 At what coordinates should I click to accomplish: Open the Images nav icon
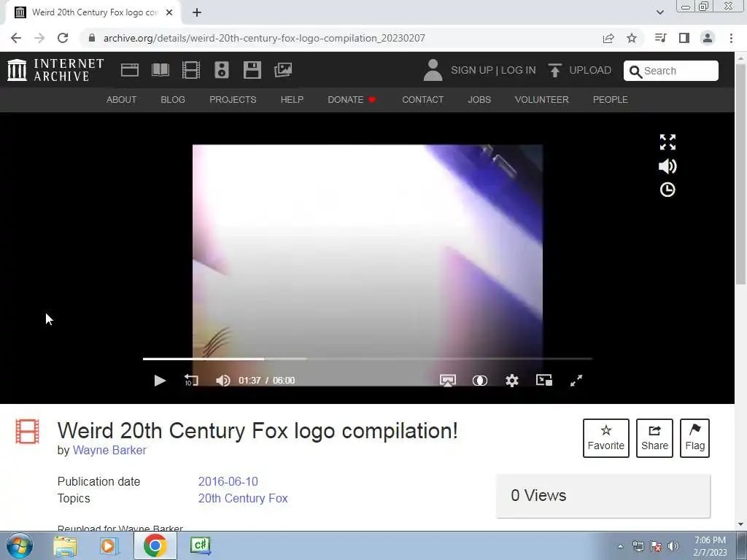click(283, 70)
